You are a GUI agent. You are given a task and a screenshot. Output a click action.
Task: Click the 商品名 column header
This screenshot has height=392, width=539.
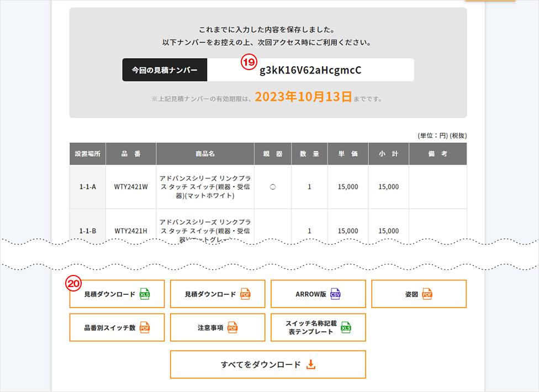[x=205, y=154]
